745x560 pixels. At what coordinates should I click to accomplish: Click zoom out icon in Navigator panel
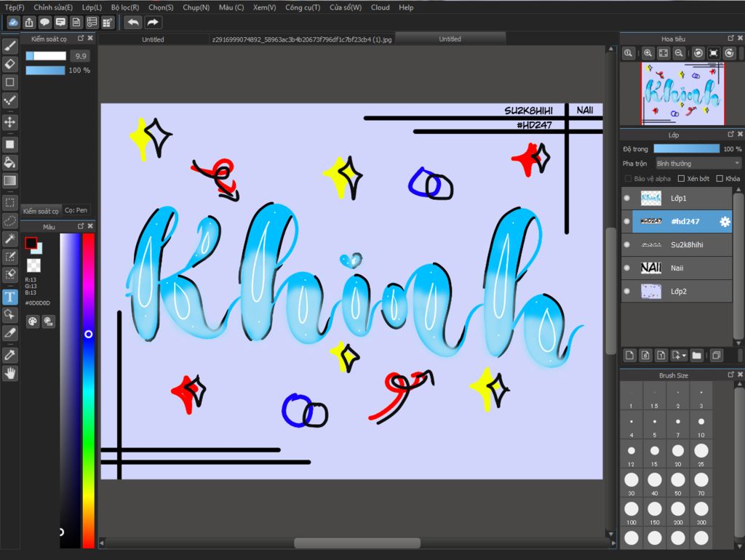(x=679, y=53)
